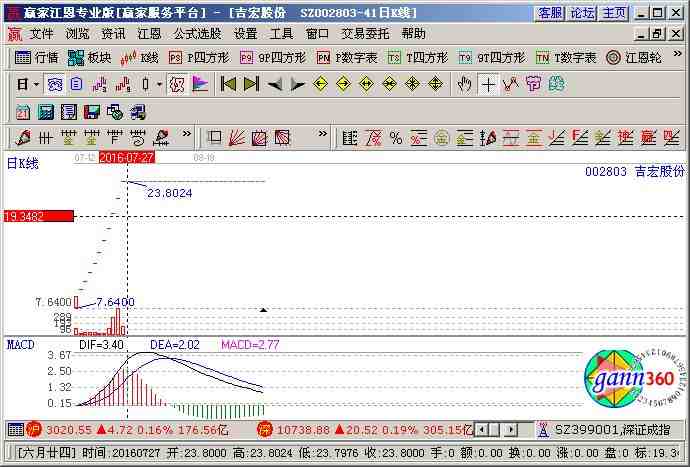Open the 窗口 menu
The height and width of the screenshot is (467, 690).
[x=317, y=33]
